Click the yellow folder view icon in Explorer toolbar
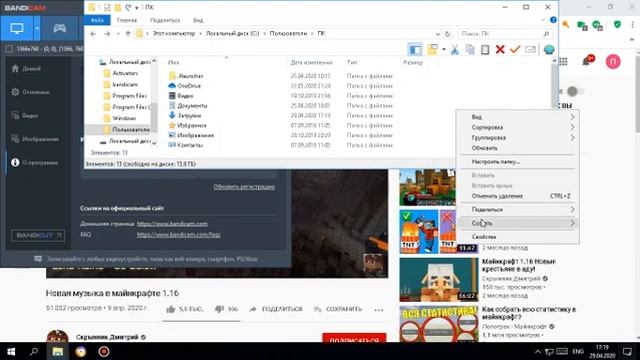Screen dimensions: 640x360 (x=432, y=50)
